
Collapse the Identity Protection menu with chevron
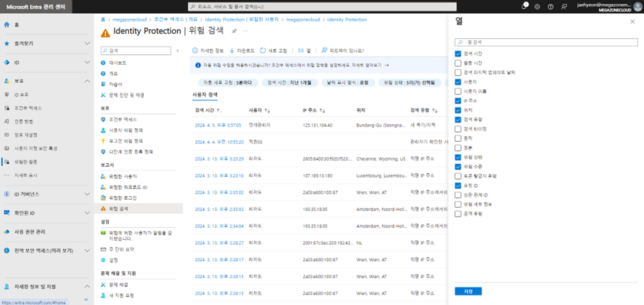point(177,51)
